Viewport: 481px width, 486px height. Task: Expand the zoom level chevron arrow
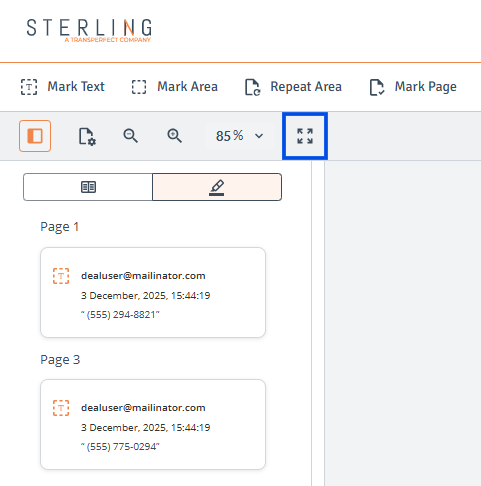(x=259, y=136)
